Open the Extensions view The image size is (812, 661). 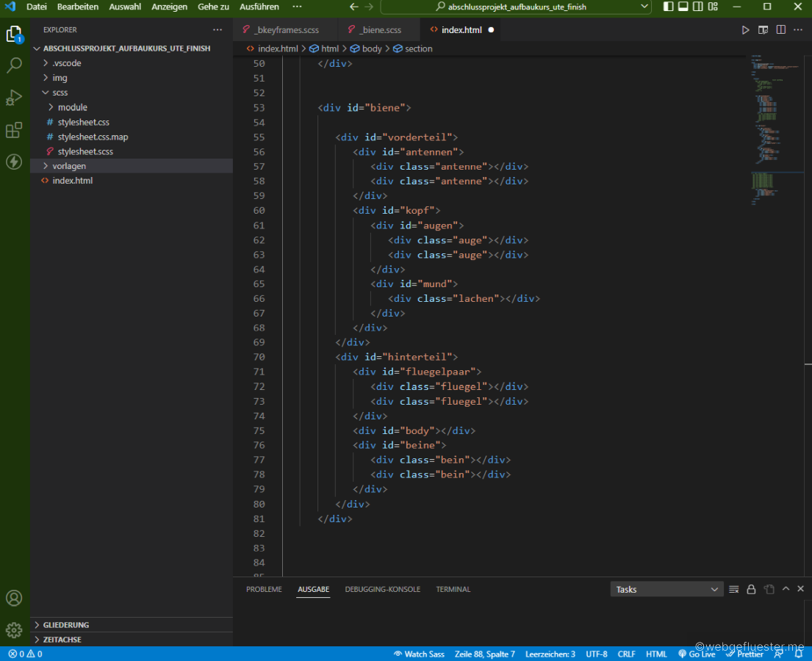coord(14,130)
